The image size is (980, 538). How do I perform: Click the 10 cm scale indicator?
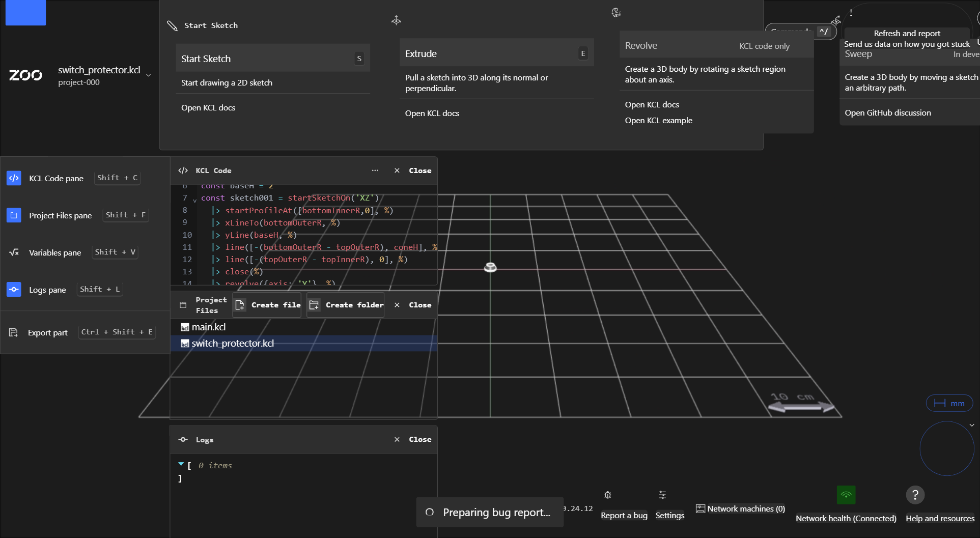point(801,402)
